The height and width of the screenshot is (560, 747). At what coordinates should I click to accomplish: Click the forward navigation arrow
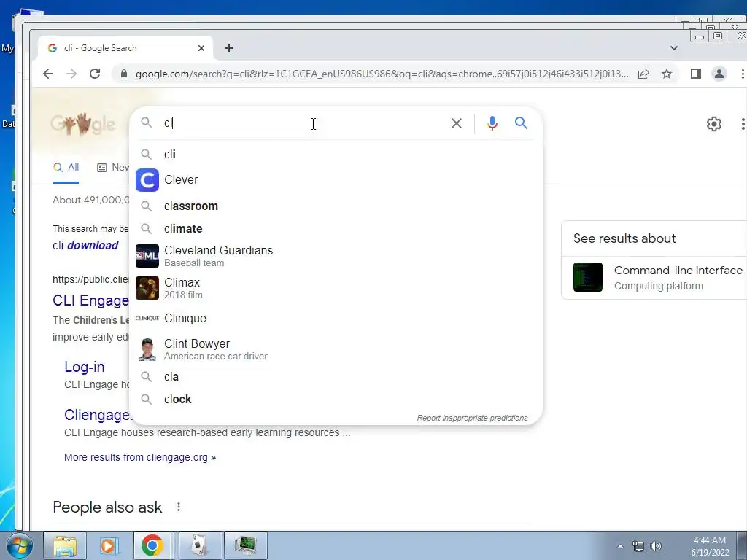click(x=71, y=74)
